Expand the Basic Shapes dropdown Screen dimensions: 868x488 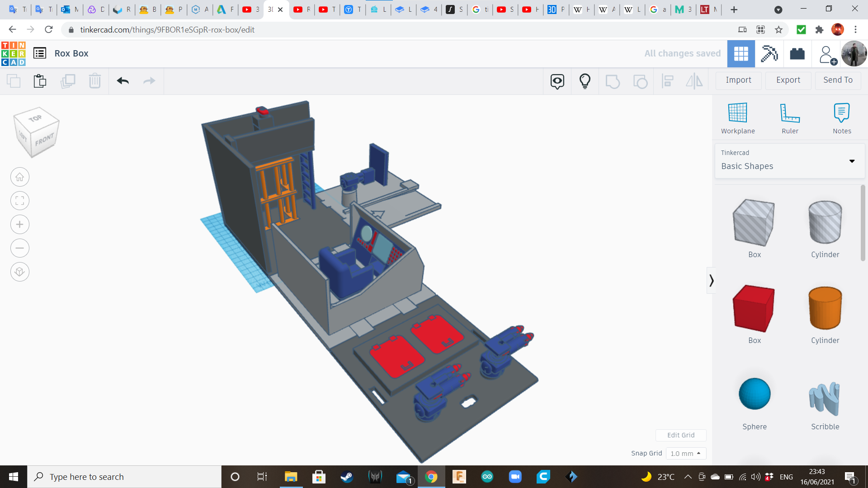852,161
